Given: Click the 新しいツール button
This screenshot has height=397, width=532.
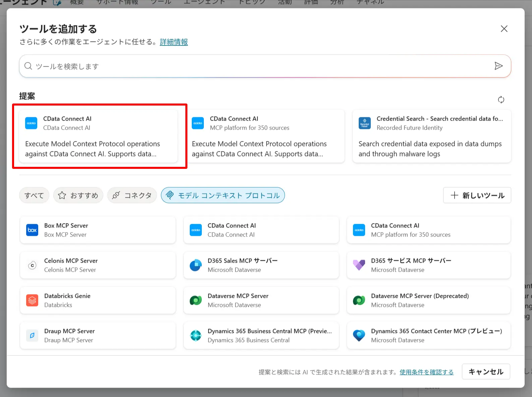Looking at the screenshot, I should pyautogui.click(x=477, y=195).
